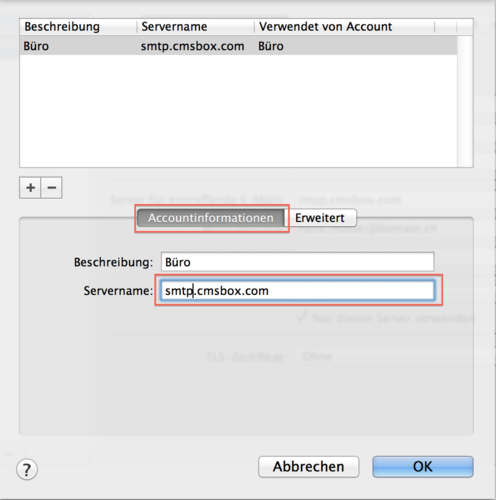Click the server list vertical scrollbar
The width and height of the screenshot is (496, 500).
click(465, 101)
